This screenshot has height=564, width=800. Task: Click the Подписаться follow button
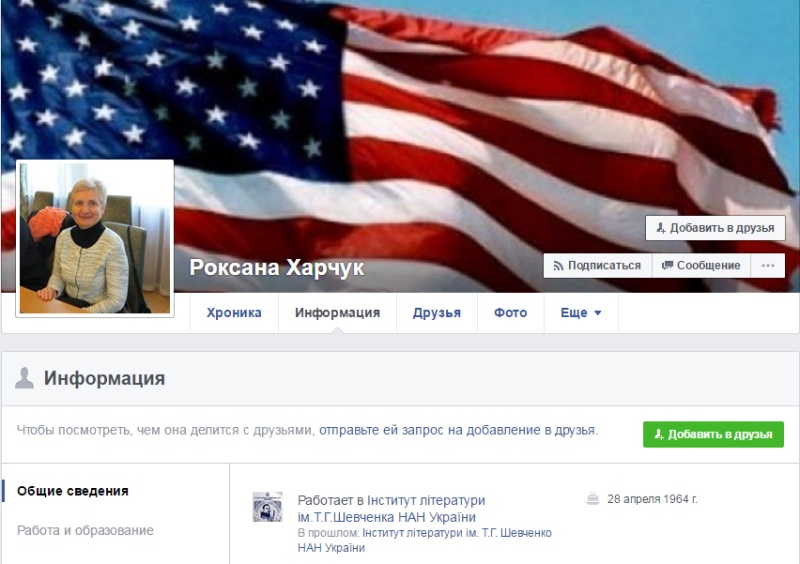(x=597, y=265)
